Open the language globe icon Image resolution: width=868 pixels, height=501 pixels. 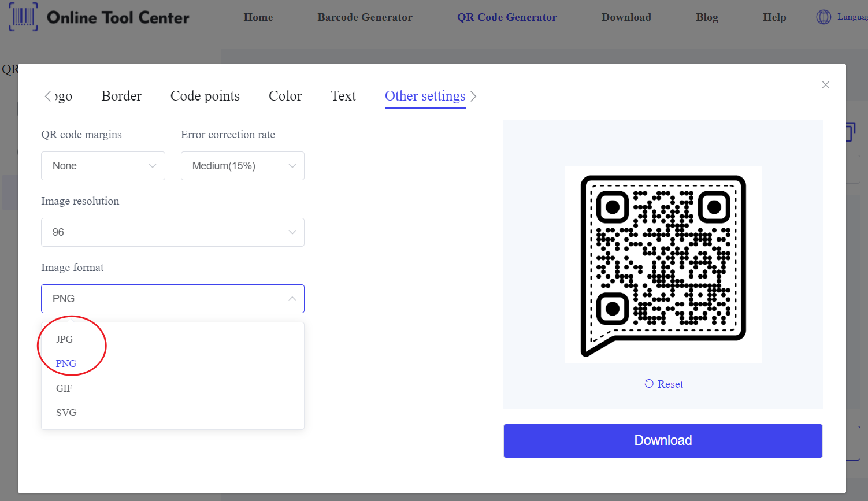824,17
